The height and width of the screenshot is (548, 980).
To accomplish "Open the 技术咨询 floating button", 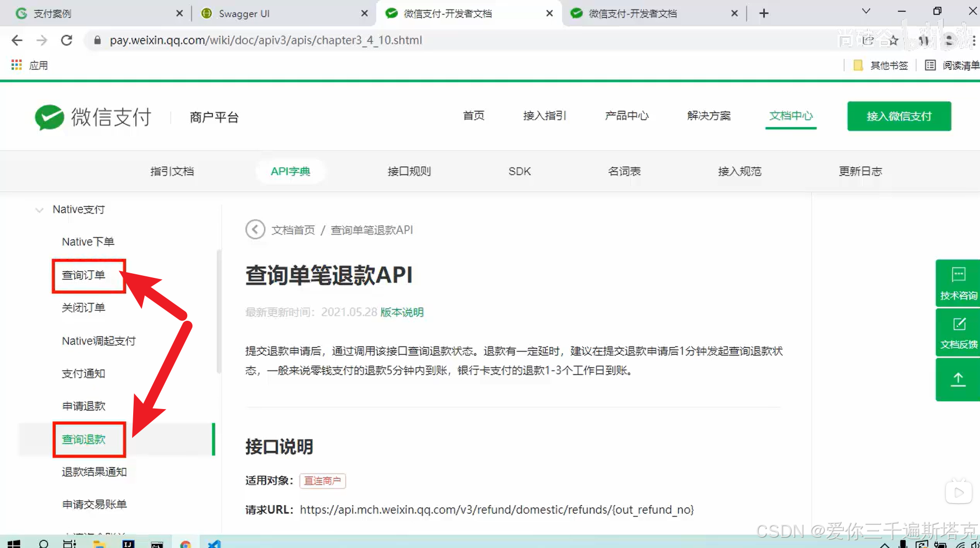I will click(x=958, y=283).
